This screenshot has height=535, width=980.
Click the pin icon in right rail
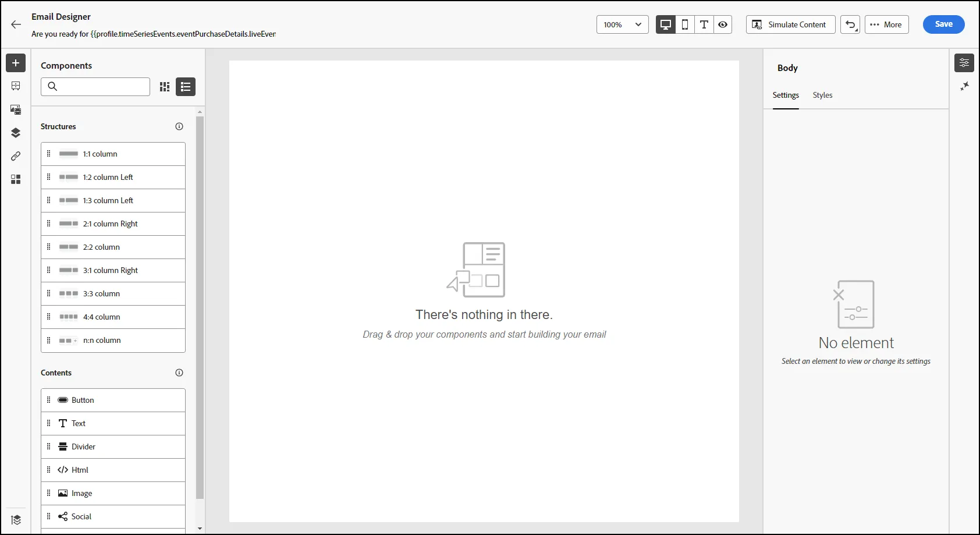[x=964, y=86]
